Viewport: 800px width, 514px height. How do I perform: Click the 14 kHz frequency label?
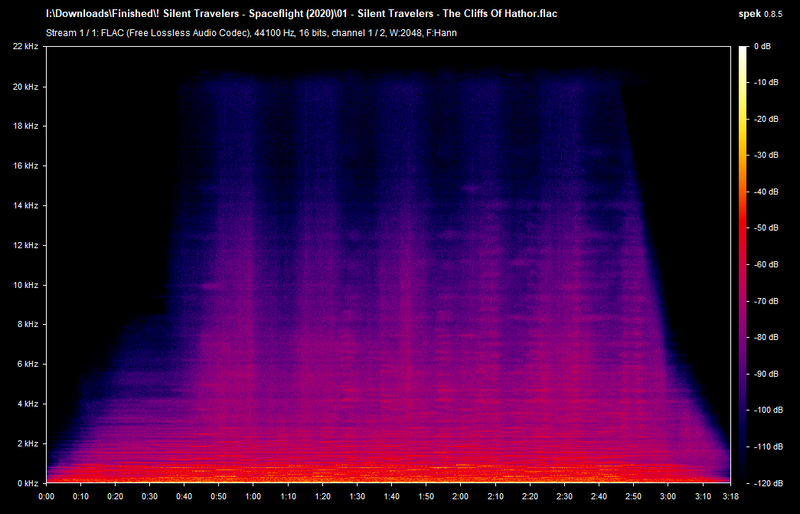point(26,206)
